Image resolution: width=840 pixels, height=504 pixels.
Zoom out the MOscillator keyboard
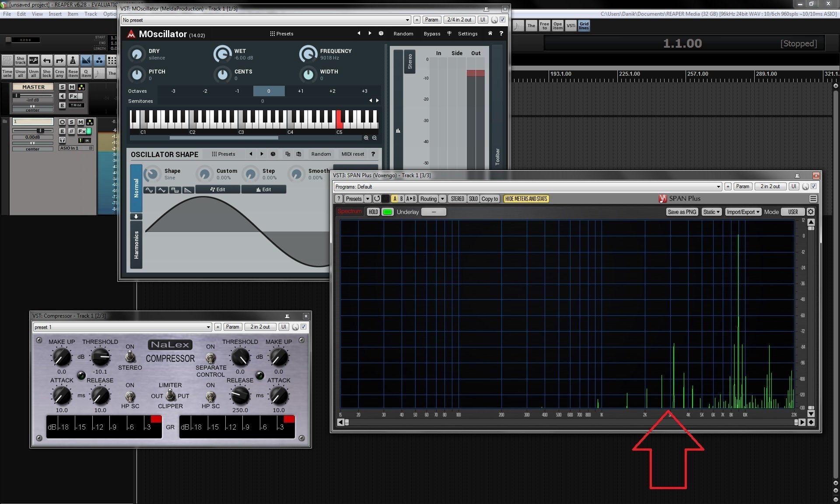(x=374, y=138)
